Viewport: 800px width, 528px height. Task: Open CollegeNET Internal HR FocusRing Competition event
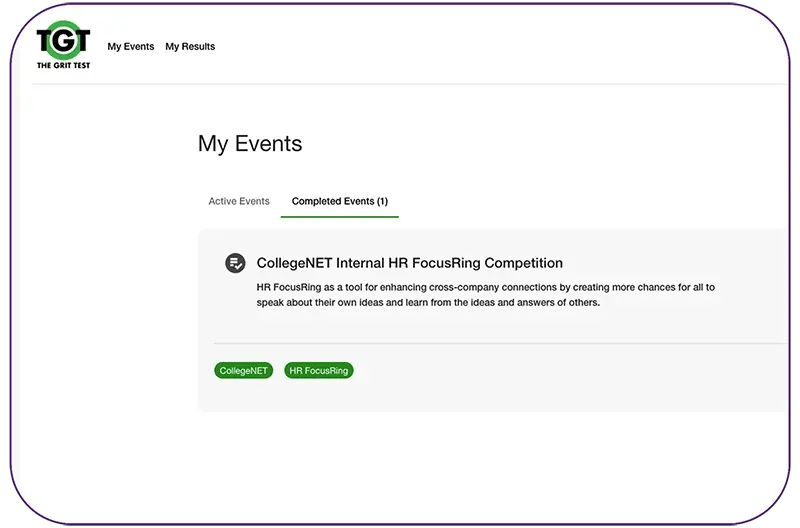click(410, 263)
